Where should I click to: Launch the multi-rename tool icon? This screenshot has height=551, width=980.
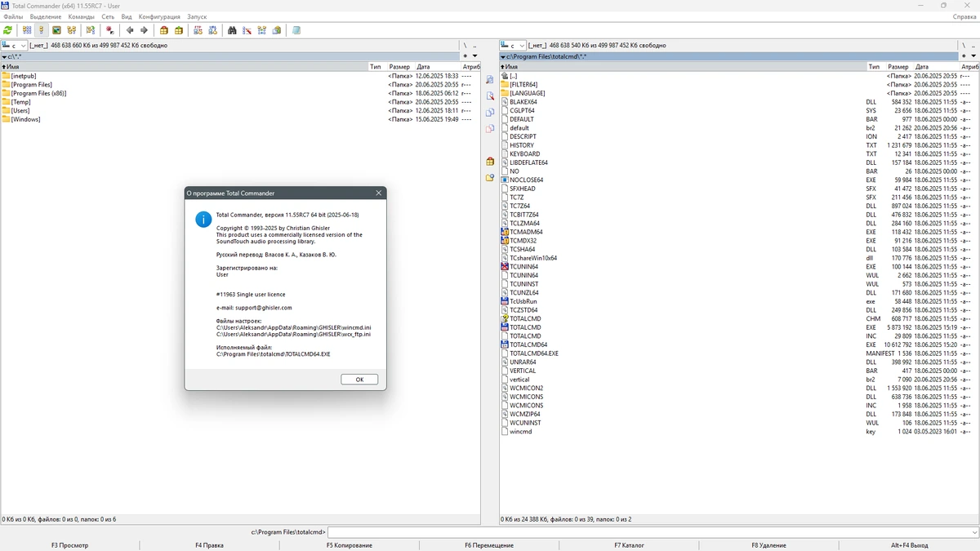[247, 30]
